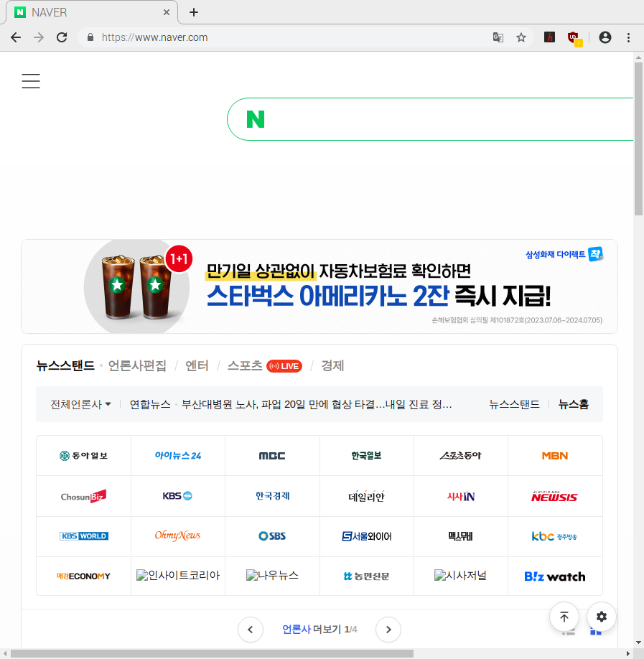Expand the 전체언론사 dropdown
Screen dimensions: 644x659
pyautogui.click(x=80, y=404)
